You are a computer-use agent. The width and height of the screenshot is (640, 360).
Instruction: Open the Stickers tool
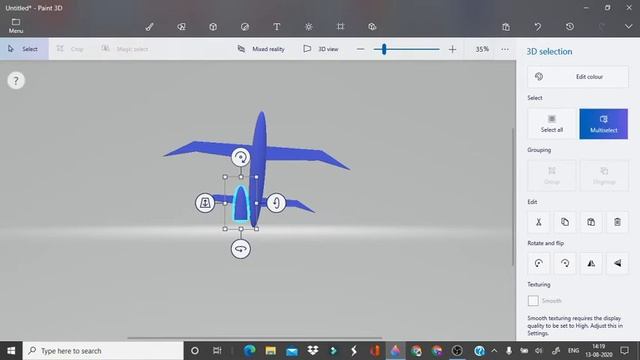pos(245,27)
